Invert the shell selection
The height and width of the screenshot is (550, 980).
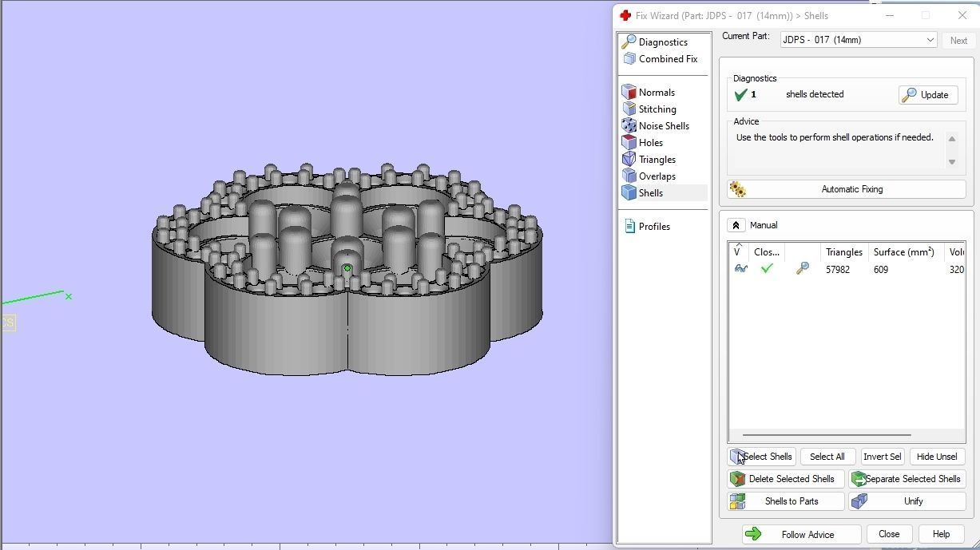pos(882,457)
